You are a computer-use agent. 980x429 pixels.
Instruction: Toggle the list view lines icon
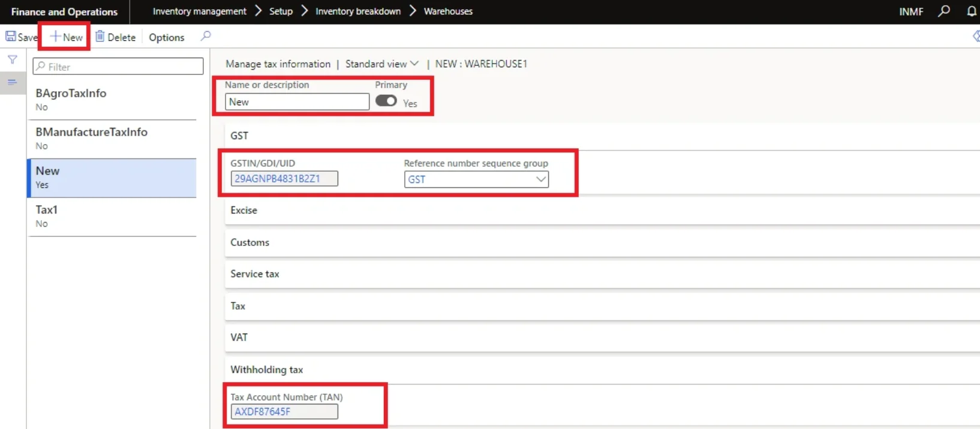(x=12, y=82)
